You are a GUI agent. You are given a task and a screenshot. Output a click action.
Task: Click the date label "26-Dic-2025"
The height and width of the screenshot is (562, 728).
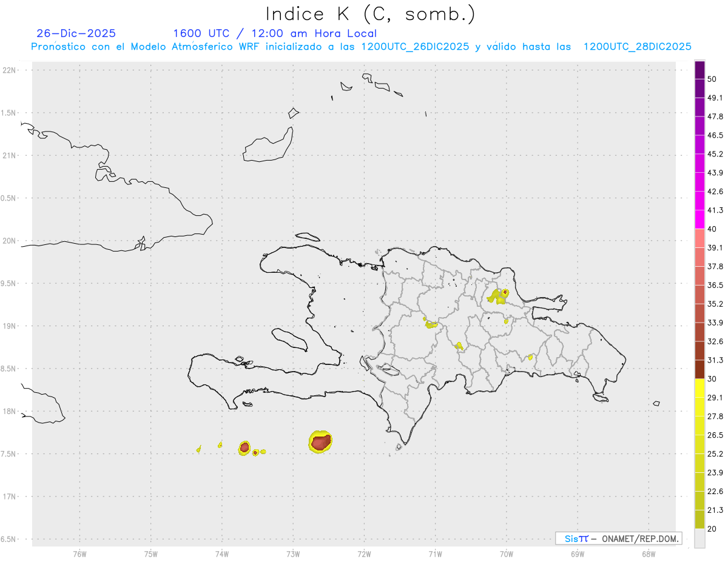click(76, 33)
